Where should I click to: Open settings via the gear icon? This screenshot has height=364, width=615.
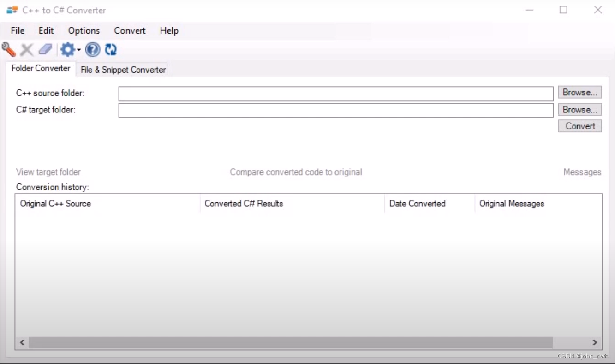(66, 49)
